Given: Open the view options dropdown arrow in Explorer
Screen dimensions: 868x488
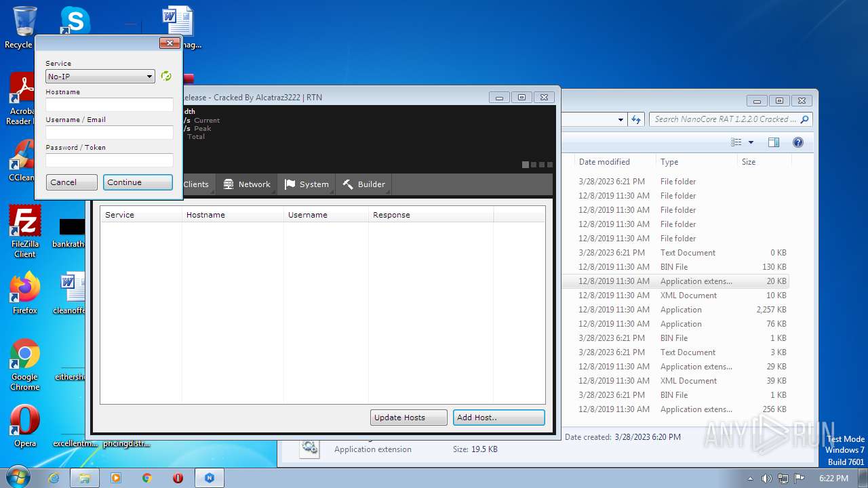Looking at the screenshot, I should pyautogui.click(x=751, y=142).
